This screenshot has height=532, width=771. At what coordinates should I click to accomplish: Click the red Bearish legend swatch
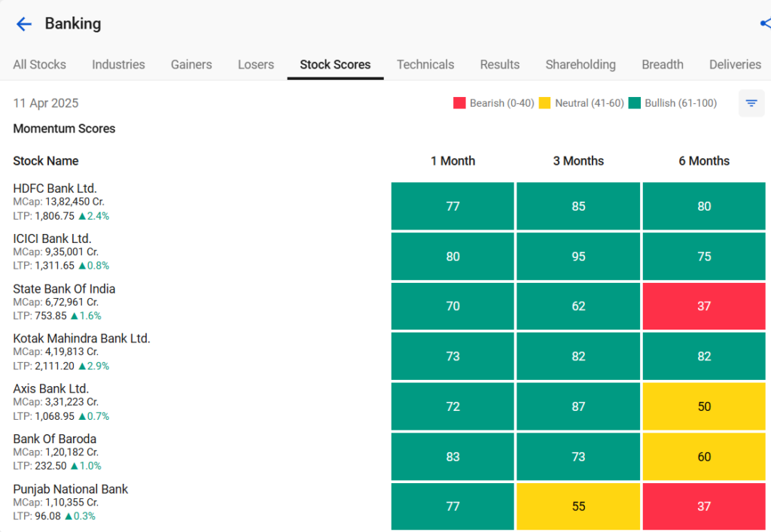click(459, 102)
